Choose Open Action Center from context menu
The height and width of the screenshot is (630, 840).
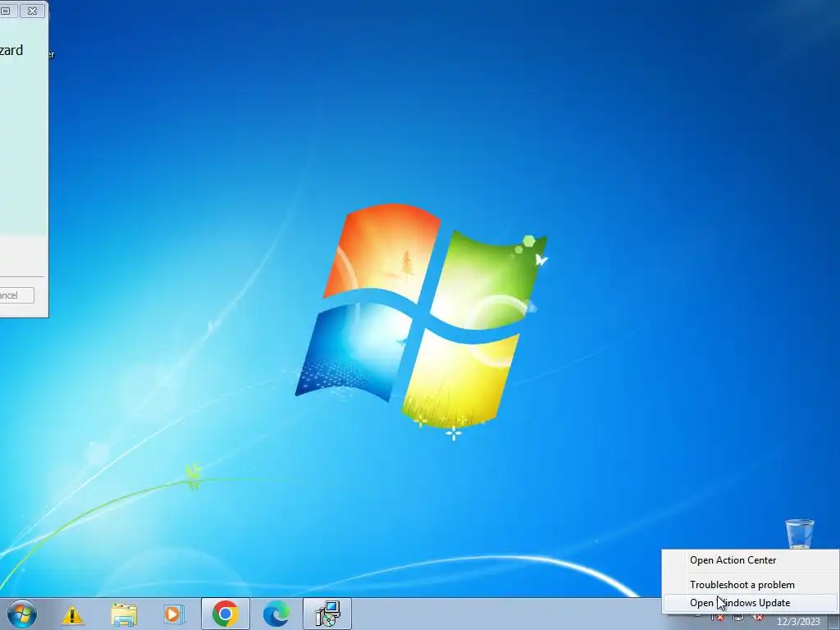tap(750, 560)
